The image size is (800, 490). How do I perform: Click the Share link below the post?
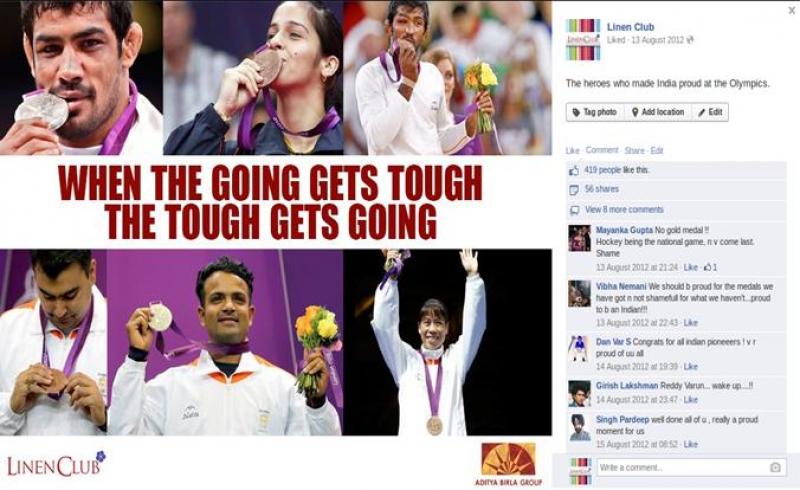tap(634, 151)
